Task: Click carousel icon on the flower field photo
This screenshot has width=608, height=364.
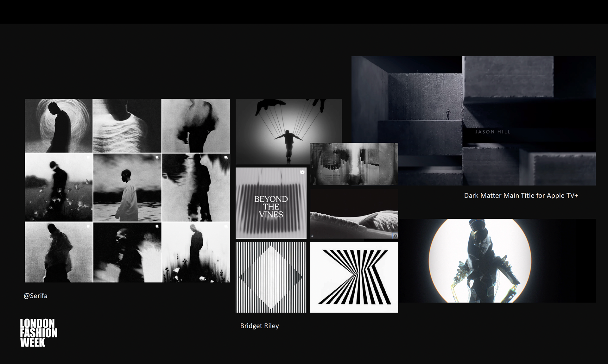Action: (88, 157)
